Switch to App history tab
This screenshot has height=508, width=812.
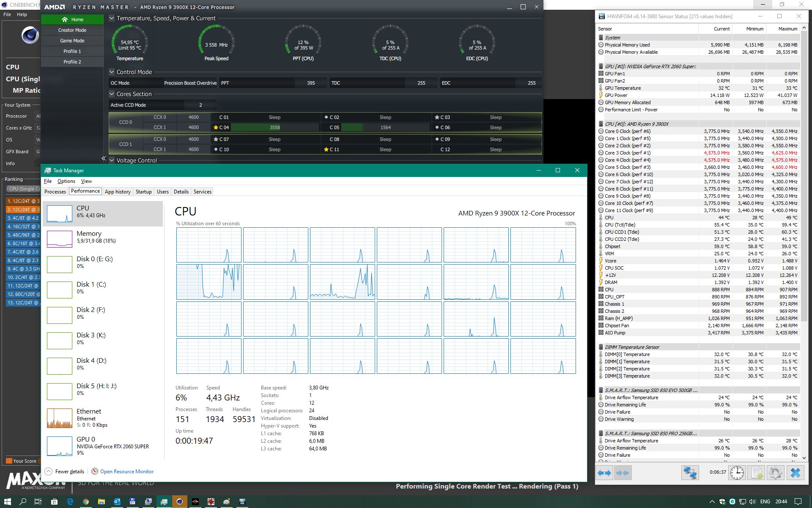(x=118, y=192)
